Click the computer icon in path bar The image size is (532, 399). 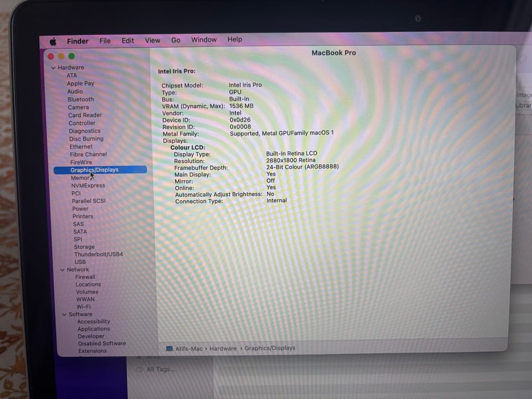click(170, 349)
